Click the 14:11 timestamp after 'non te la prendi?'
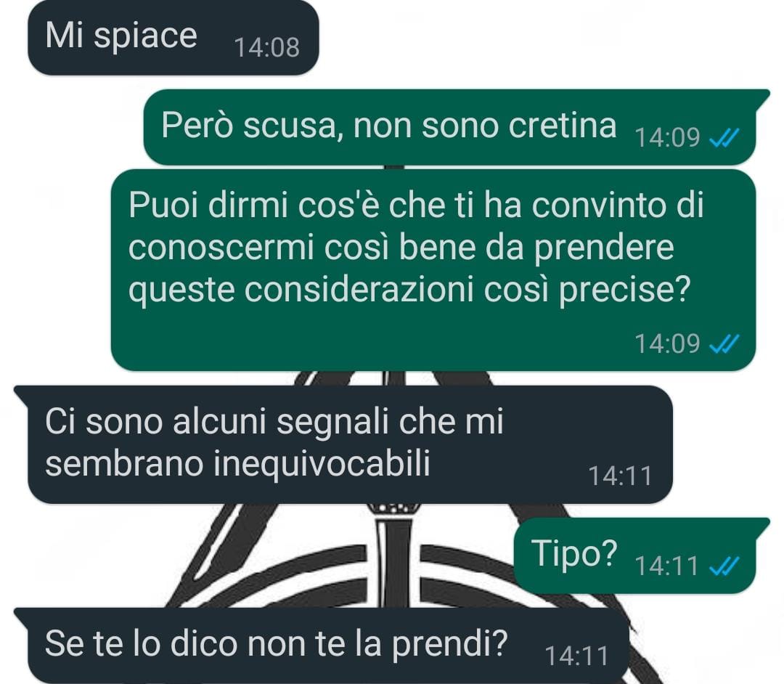The image size is (784, 684). click(x=576, y=656)
